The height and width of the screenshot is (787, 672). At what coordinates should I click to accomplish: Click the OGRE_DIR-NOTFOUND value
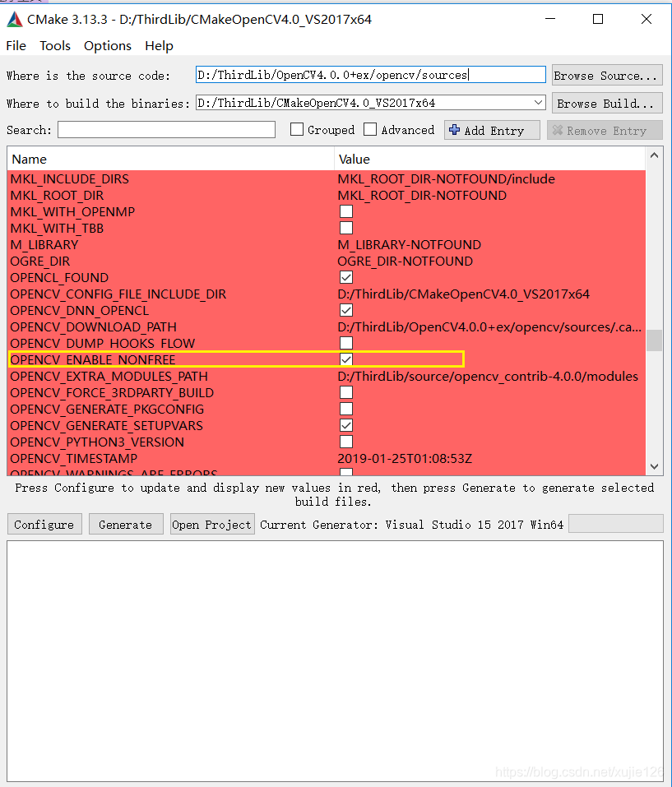tap(405, 261)
